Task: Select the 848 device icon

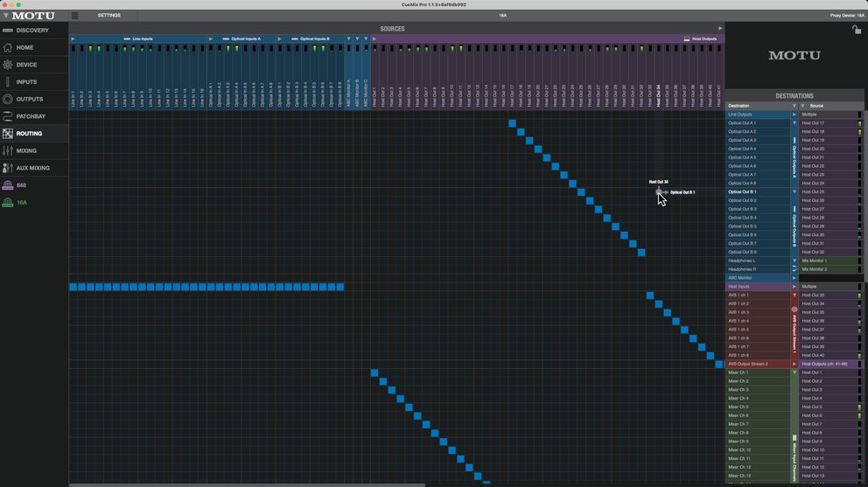Action: [8, 184]
